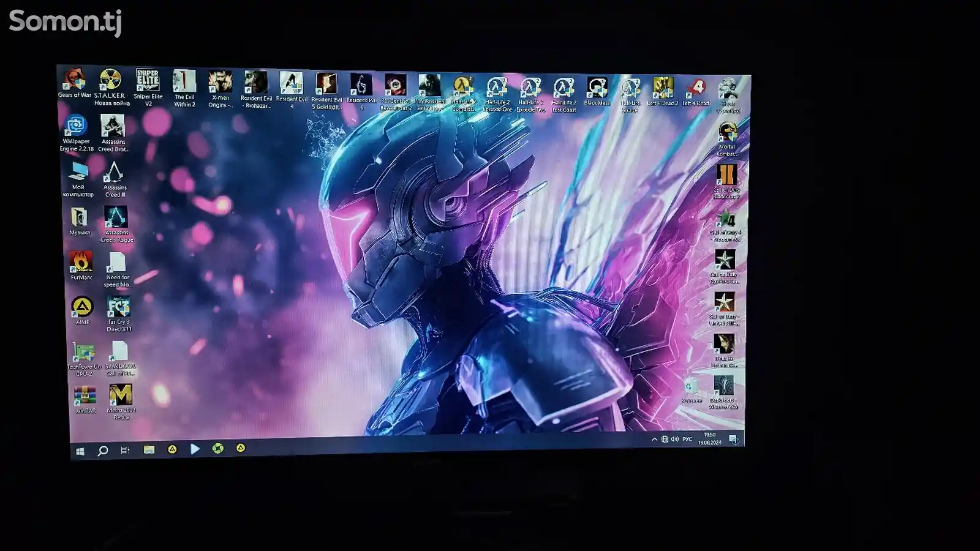Click the volume speaker tray icon

click(x=674, y=439)
